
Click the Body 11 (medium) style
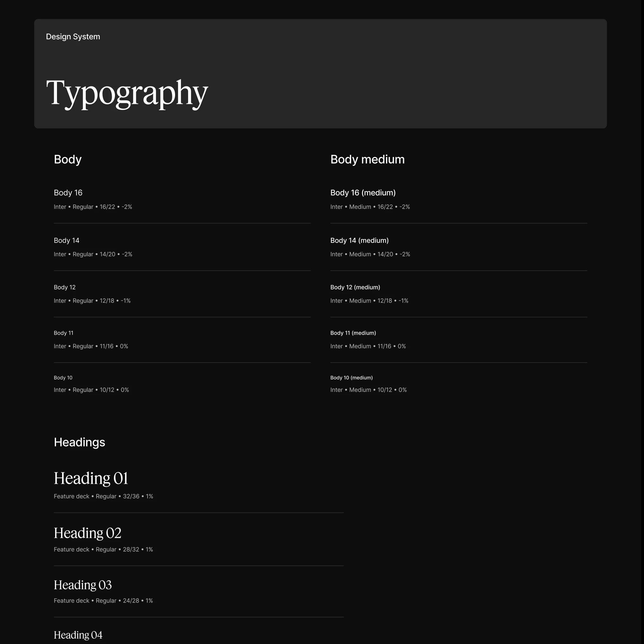click(353, 333)
